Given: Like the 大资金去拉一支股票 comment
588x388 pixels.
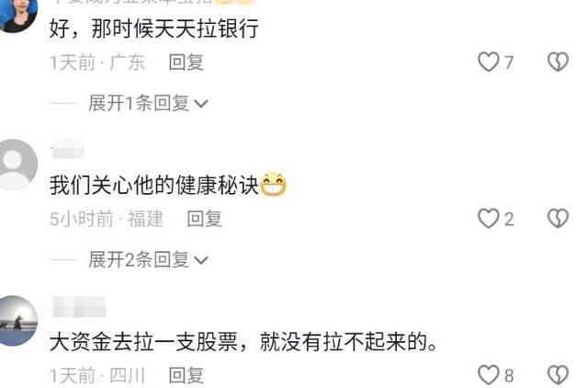Looking at the screenshot, I should (489, 375).
